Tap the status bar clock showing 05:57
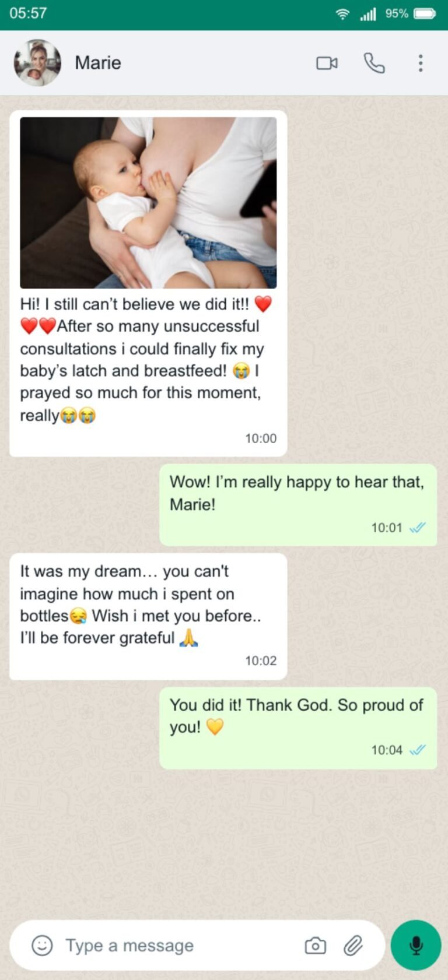 [x=28, y=13]
